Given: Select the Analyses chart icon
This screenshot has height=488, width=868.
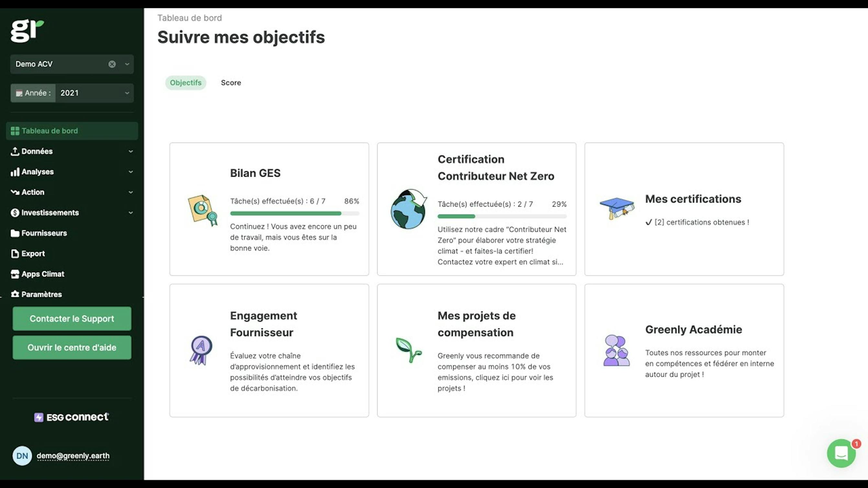Looking at the screenshot, I should 15,172.
